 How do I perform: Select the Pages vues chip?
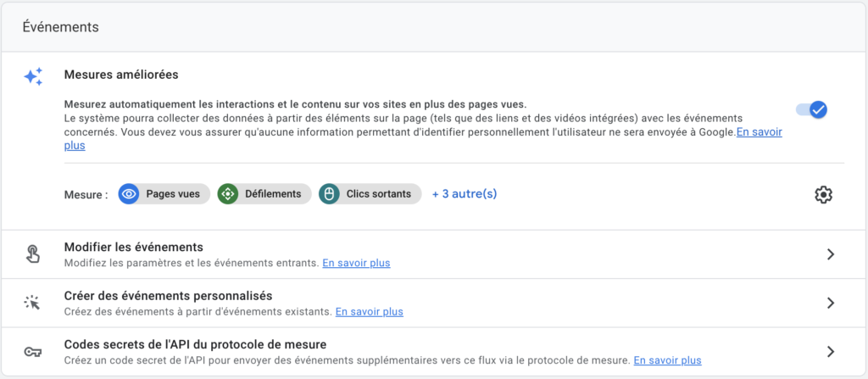pyautogui.click(x=172, y=194)
